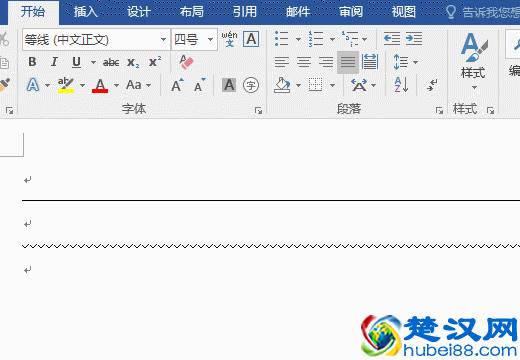Switch to the 视图 tab
Image resolution: width=520 pixels, height=360 pixels.
[404, 12]
